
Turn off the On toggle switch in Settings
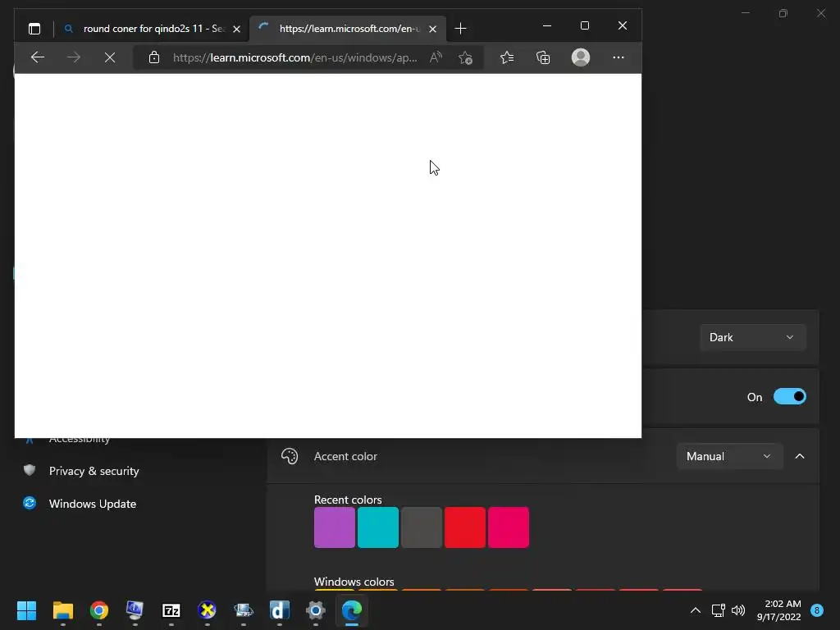790,397
